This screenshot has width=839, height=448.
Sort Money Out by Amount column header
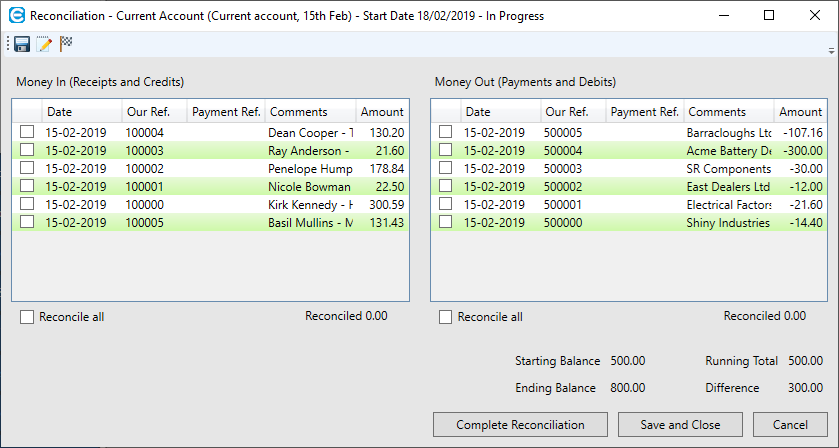(x=800, y=112)
